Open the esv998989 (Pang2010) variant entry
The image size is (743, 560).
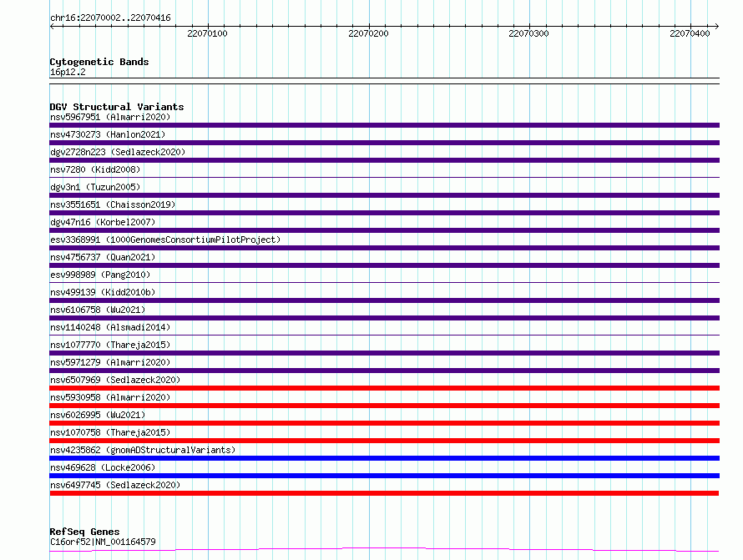pyautogui.click(x=100, y=275)
